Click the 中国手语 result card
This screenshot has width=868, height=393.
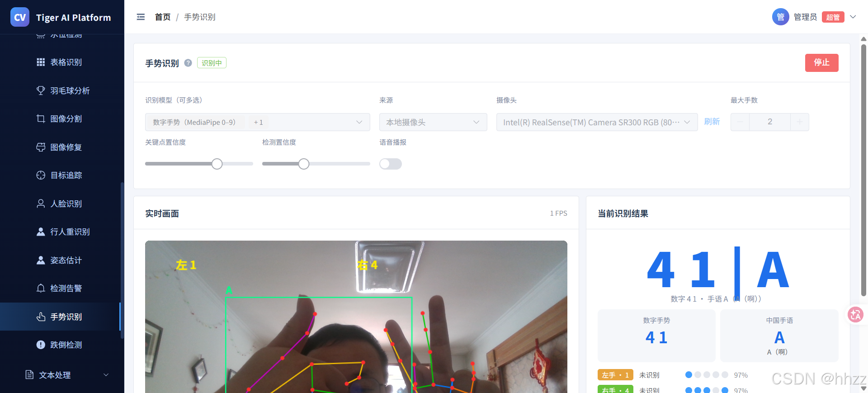(x=779, y=336)
